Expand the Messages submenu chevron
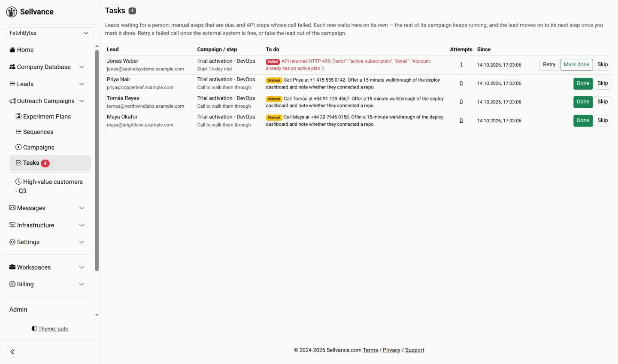This screenshot has width=618, height=364. (x=82, y=208)
